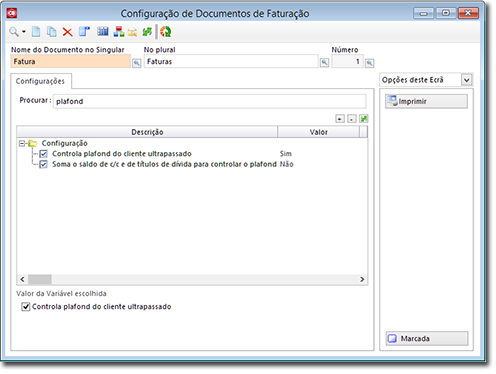
Task: Click the orange and green circular refresh icon
Action: pos(166,32)
